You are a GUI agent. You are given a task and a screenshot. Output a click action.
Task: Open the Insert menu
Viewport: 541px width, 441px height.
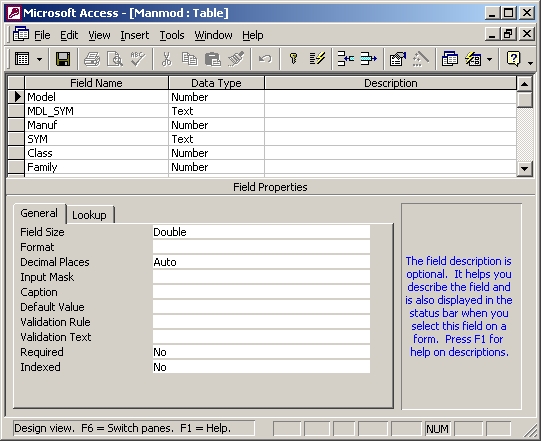click(135, 35)
